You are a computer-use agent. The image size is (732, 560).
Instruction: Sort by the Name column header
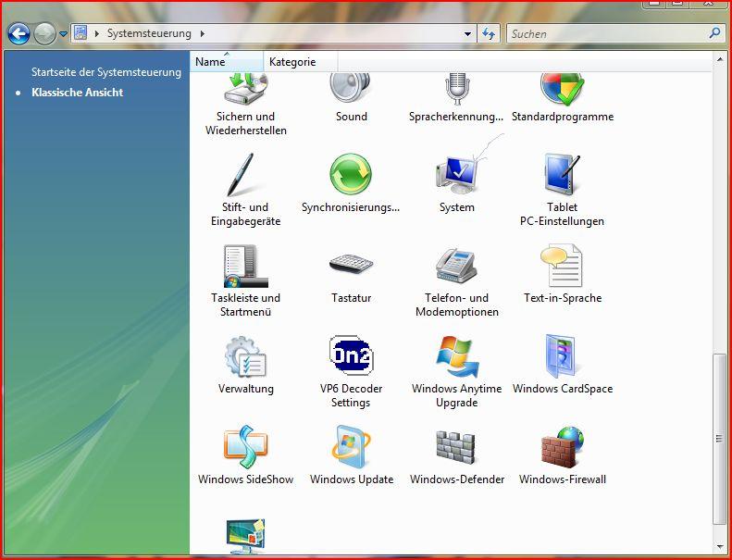pos(227,62)
